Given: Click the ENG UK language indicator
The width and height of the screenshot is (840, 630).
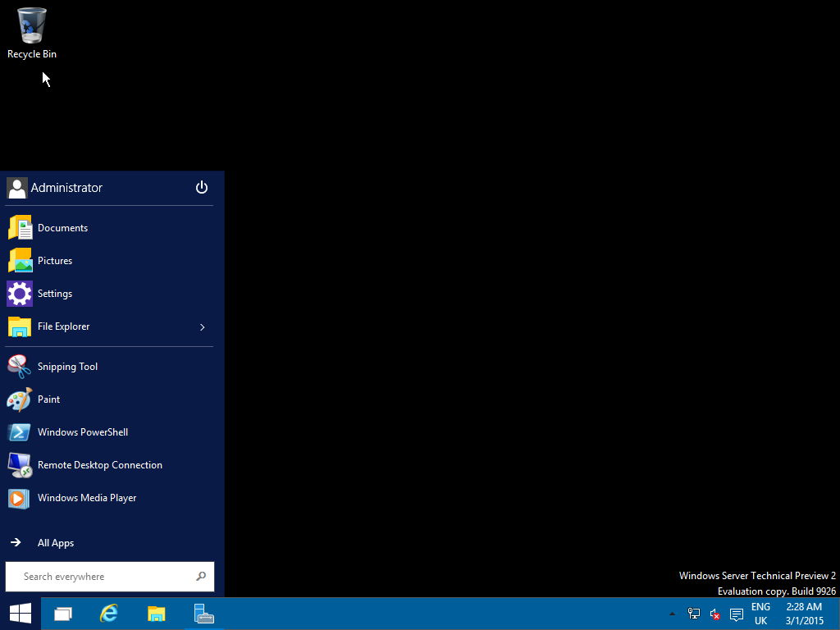Looking at the screenshot, I should point(760,614).
